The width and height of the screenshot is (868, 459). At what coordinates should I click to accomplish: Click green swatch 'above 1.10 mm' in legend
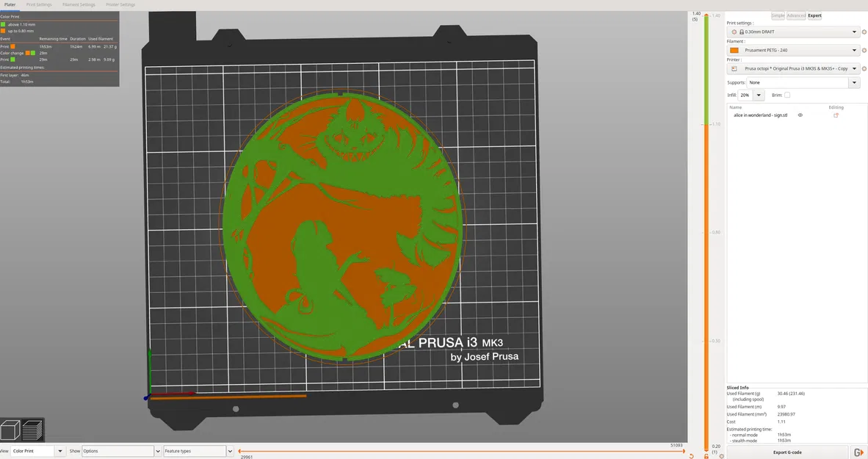3,24
